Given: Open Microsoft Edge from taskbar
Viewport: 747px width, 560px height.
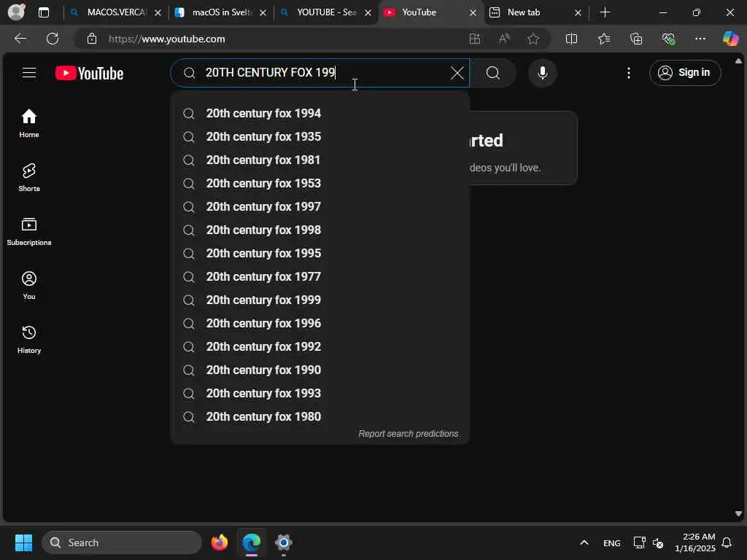Looking at the screenshot, I should coord(251,542).
